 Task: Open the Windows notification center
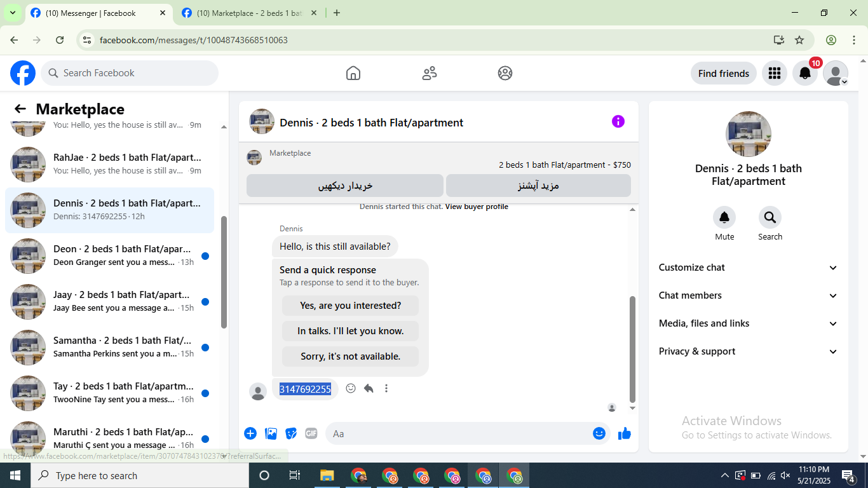pos(848,475)
